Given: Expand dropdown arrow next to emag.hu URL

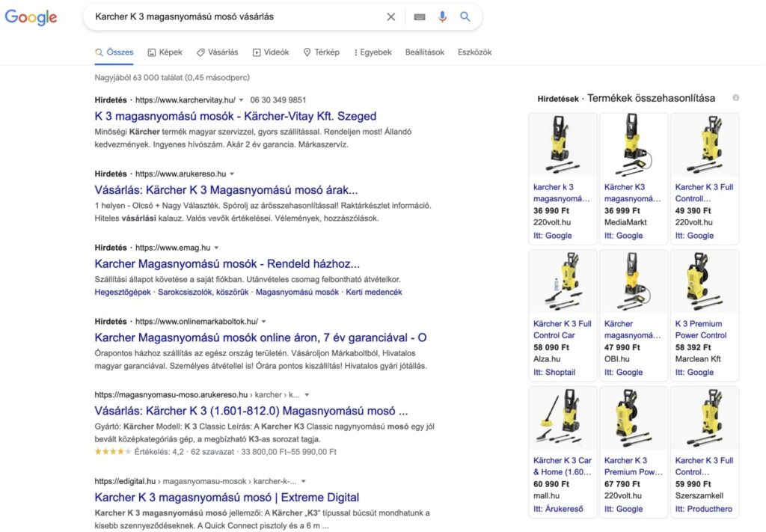Looking at the screenshot, I should [x=216, y=248].
